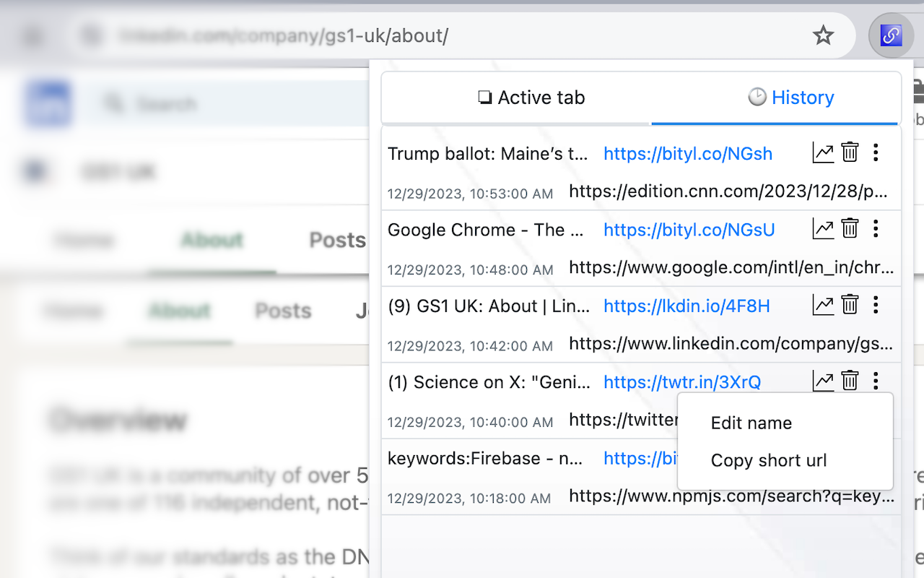Viewport: 924px width, 578px height.
Task: Choose Edit name from the context menu
Action: (751, 423)
